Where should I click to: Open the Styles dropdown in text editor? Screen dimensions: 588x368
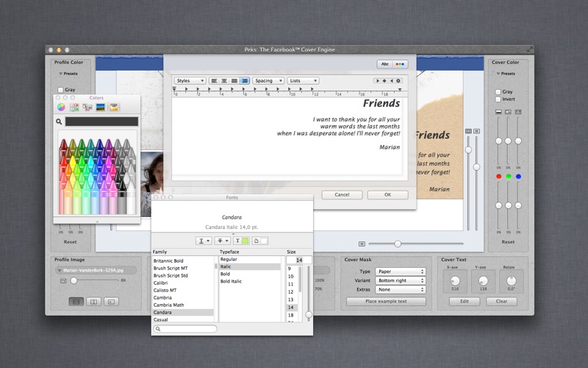[190, 81]
